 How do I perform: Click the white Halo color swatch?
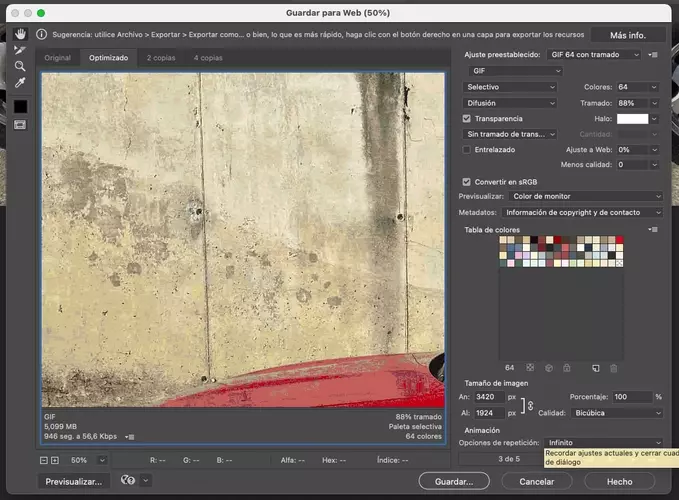(x=632, y=119)
